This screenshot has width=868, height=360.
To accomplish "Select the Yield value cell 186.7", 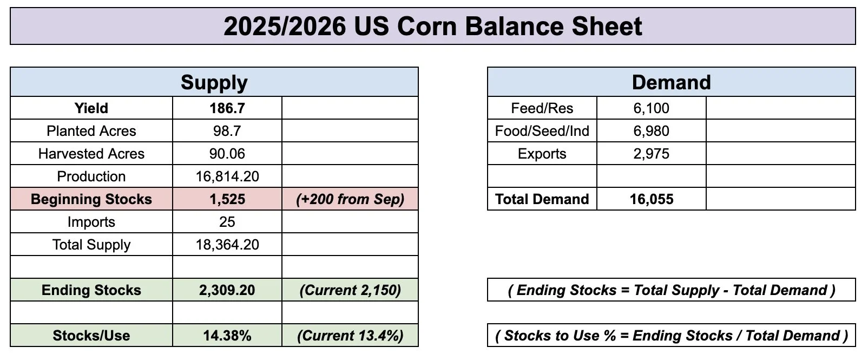I will tap(227, 108).
